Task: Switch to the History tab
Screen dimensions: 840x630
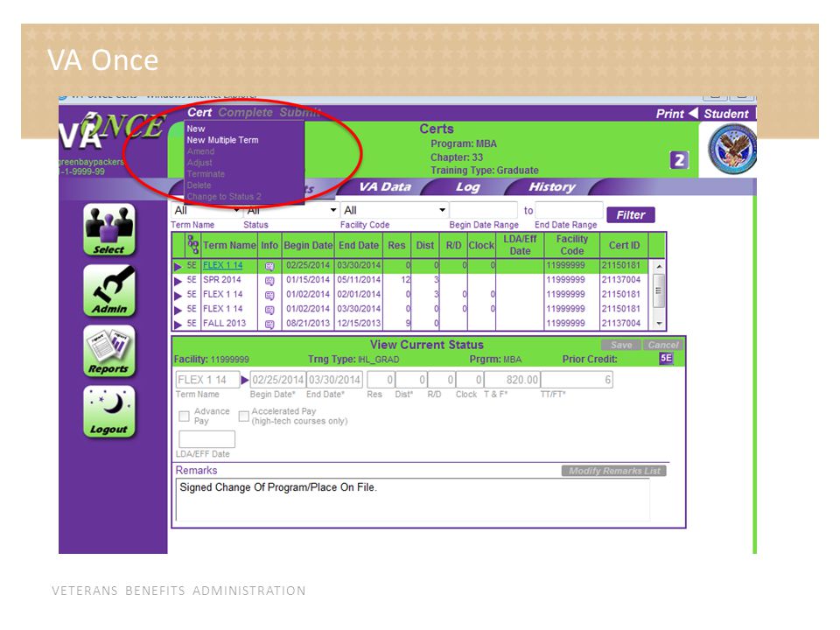Action: tap(552, 187)
